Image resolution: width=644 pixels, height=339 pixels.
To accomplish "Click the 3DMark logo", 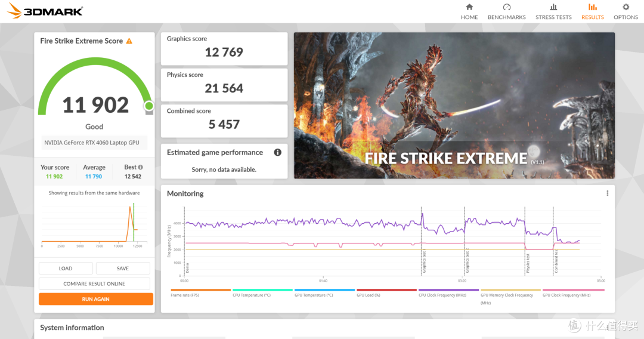I will point(45,11).
